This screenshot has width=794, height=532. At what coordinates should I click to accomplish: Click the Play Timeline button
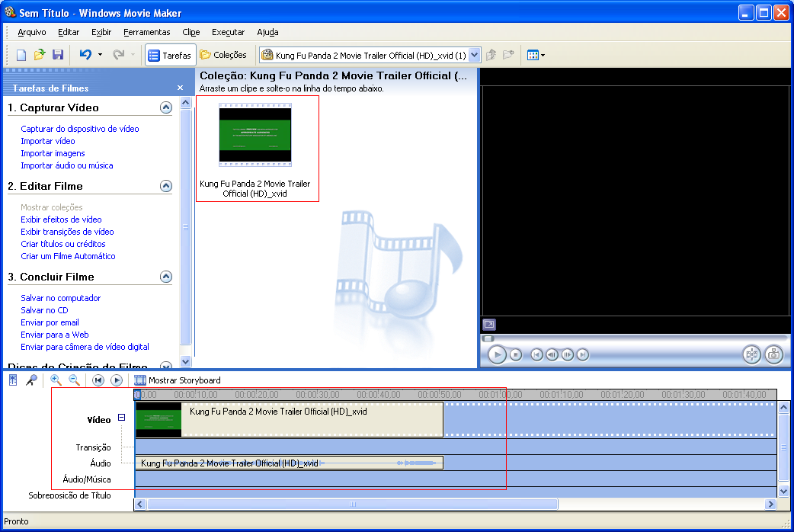click(x=117, y=380)
